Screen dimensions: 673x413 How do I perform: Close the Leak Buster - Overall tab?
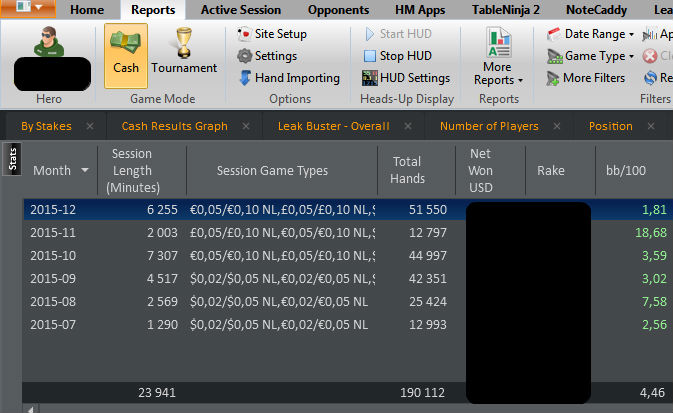pyautogui.click(x=408, y=126)
